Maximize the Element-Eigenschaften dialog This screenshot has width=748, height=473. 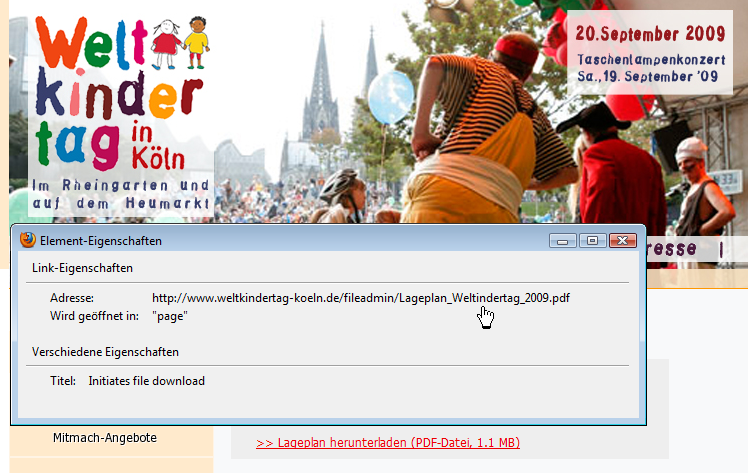point(592,240)
